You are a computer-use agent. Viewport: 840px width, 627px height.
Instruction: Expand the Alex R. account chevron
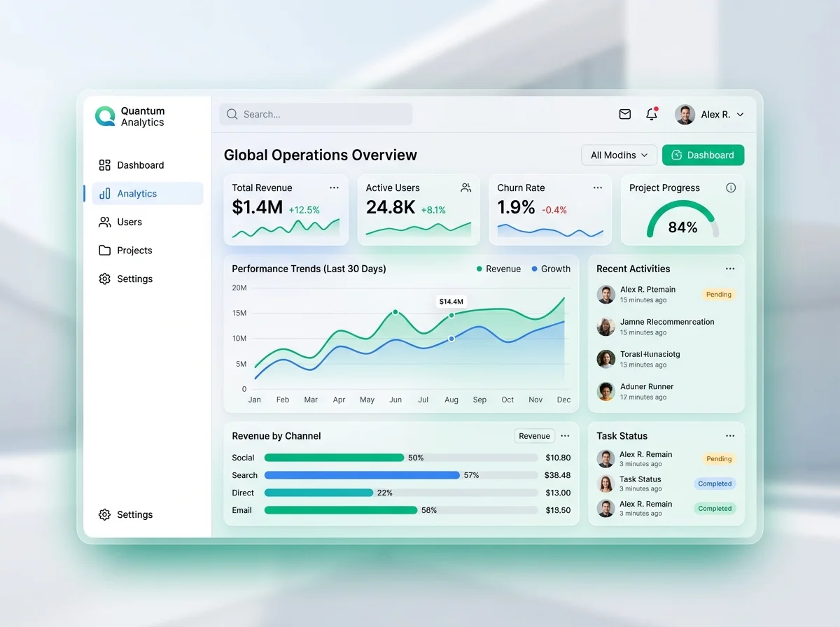coord(741,115)
